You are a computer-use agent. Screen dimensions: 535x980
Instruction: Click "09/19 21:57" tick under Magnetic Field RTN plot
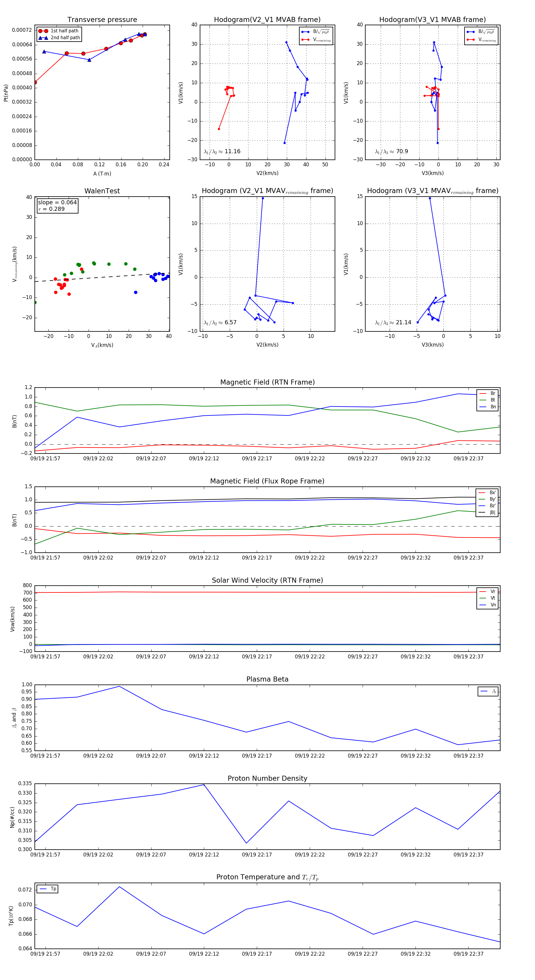pyautogui.click(x=45, y=459)
